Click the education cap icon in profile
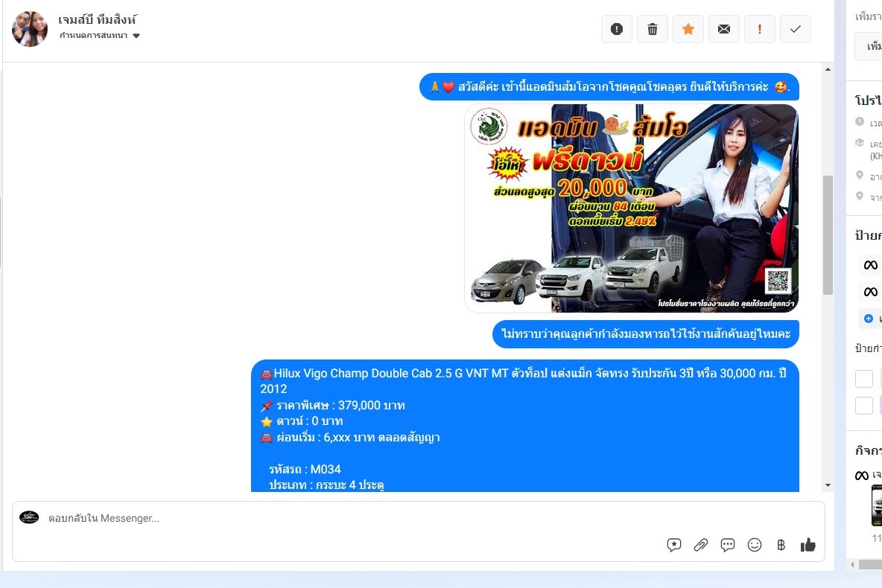 click(860, 143)
